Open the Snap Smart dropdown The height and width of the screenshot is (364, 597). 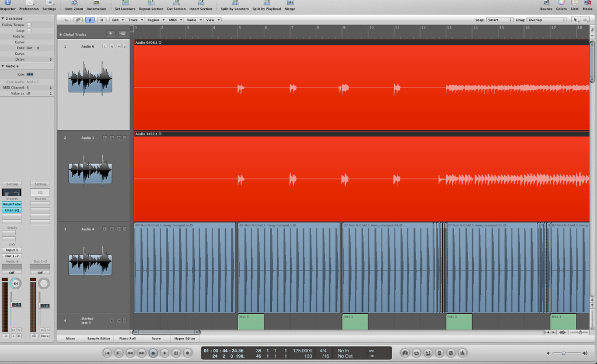(500, 20)
